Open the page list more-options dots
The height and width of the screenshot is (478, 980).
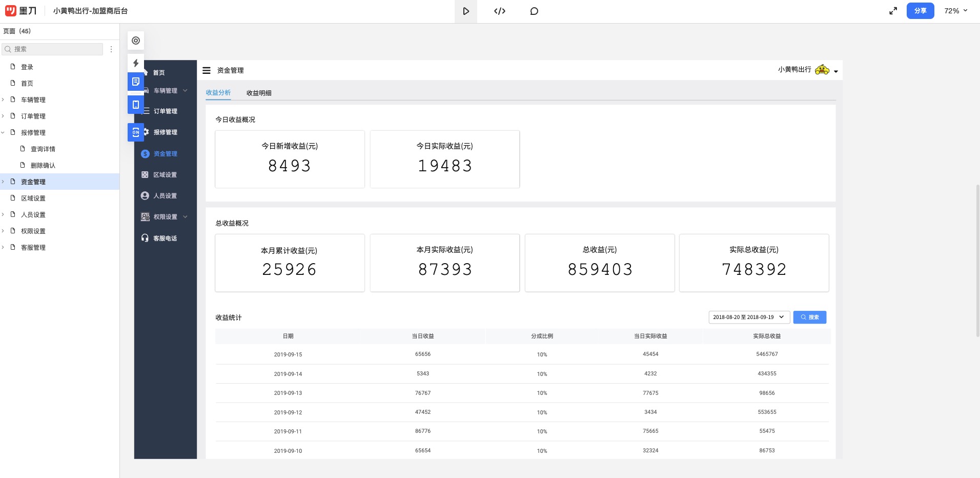pyautogui.click(x=111, y=49)
